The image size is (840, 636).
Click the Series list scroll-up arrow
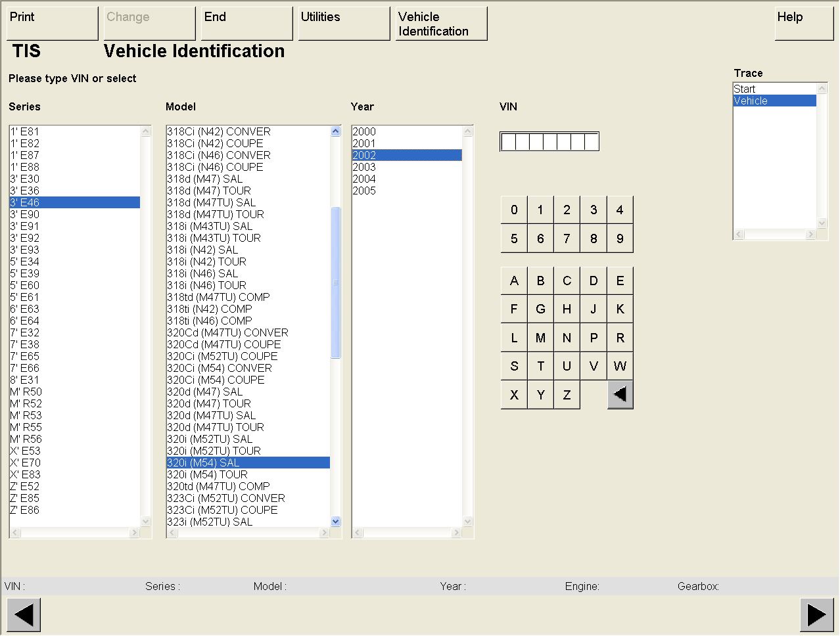click(146, 131)
